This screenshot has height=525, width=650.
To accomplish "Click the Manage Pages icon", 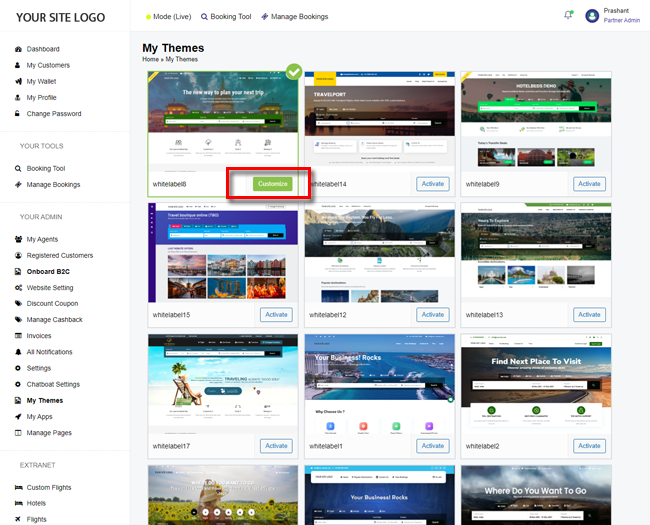I will tap(18, 433).
